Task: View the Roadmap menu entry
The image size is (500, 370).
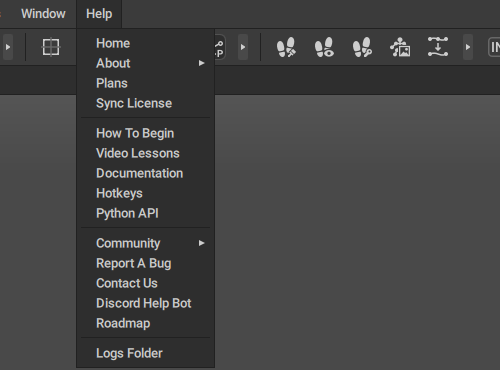Action: click(145, 323)
